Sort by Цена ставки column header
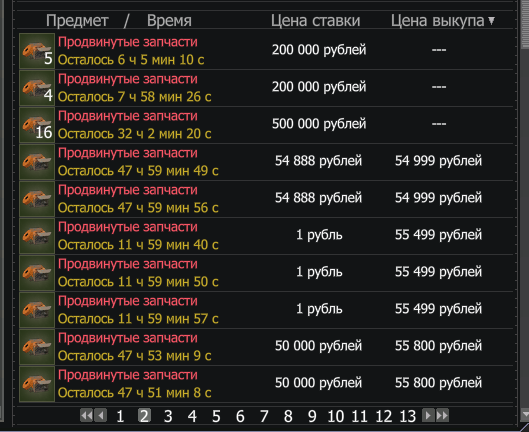 315,21
